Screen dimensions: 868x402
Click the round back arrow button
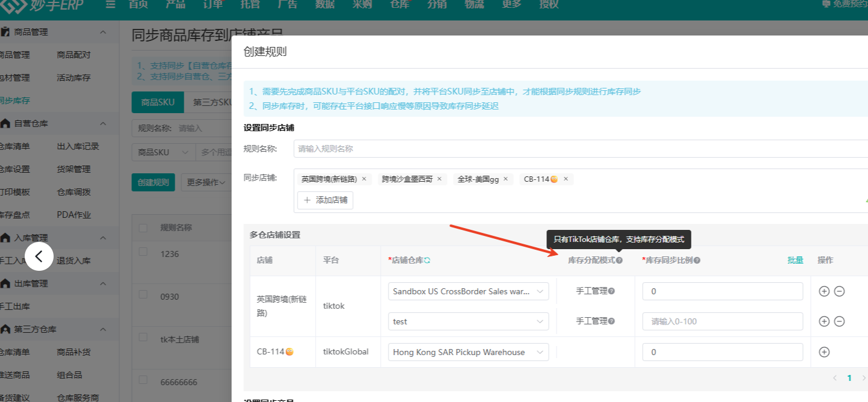coord(39,256)
